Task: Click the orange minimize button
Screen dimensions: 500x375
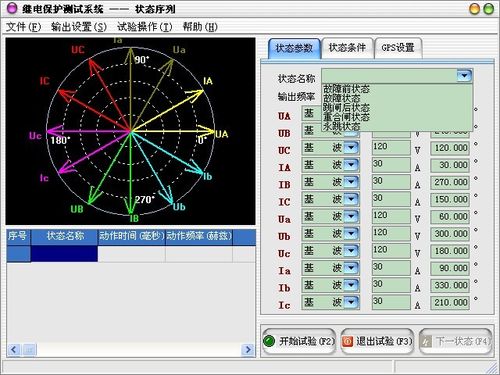Action: pyautogui.click(x=474, y=9)
